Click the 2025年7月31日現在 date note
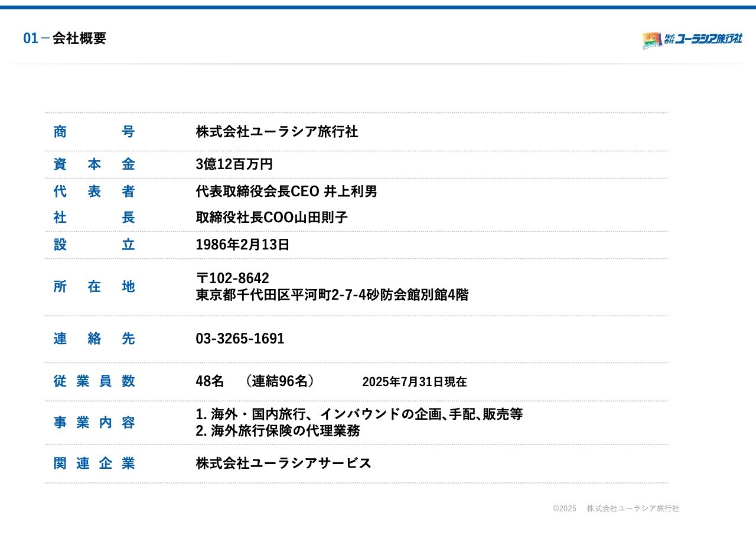The width and height of the screenshot is (756, 535). point(414,382)
